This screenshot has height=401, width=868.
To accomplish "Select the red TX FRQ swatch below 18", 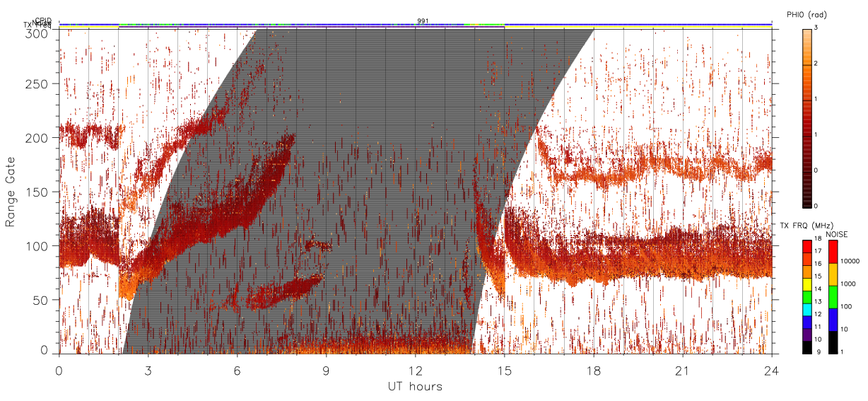I will tap(807, 247).
